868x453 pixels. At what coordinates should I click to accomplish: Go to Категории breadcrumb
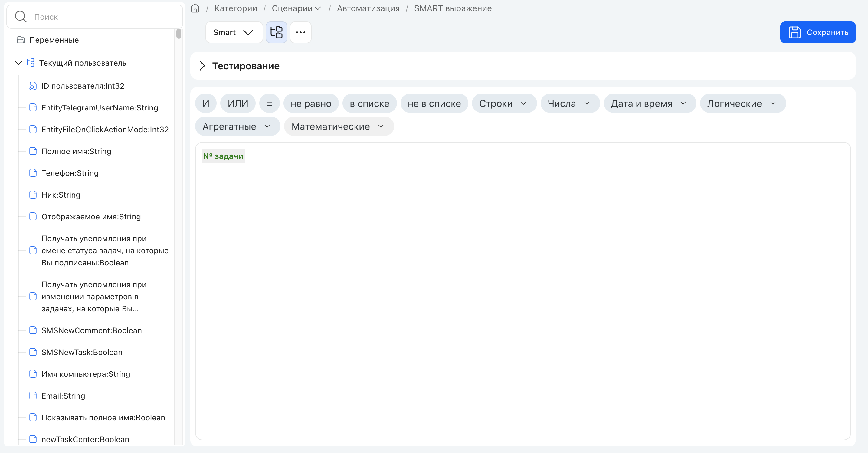tap(236, 8)
